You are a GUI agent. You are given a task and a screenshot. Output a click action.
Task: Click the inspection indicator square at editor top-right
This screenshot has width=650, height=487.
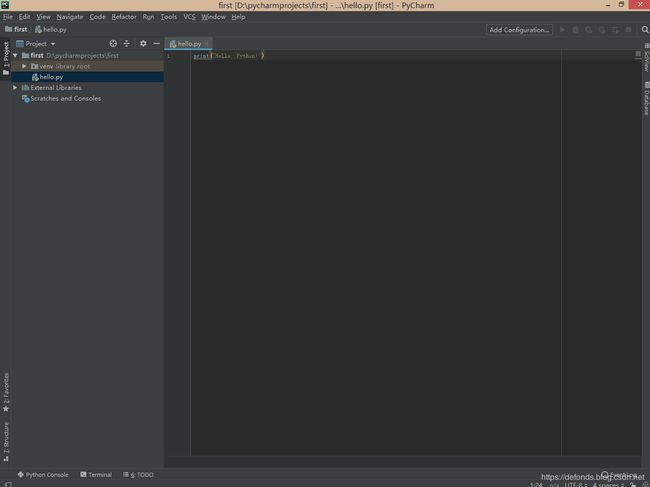pyautogui.click(x=638, y=54)
